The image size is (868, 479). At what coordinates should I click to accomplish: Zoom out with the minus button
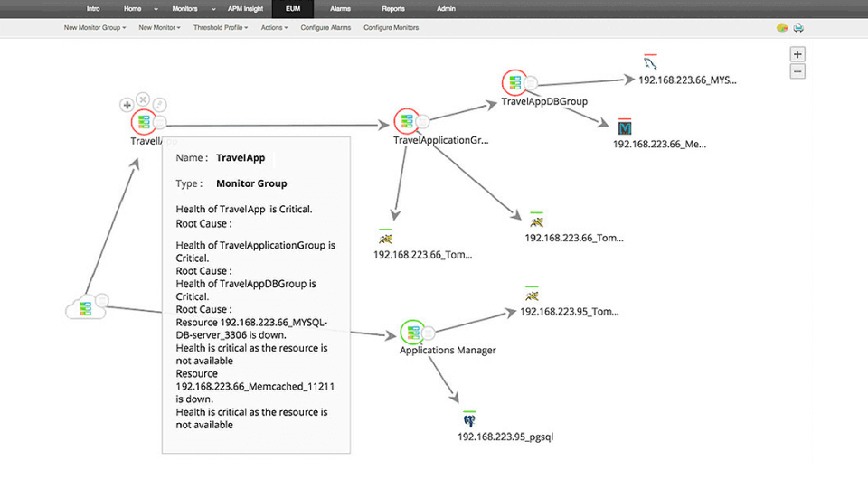click(x=797, y=71)
